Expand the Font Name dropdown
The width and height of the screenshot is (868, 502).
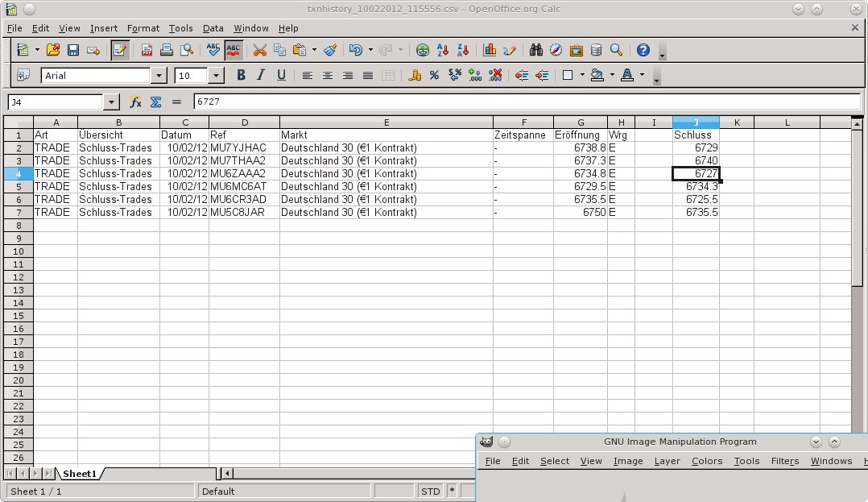click(159, 76)
